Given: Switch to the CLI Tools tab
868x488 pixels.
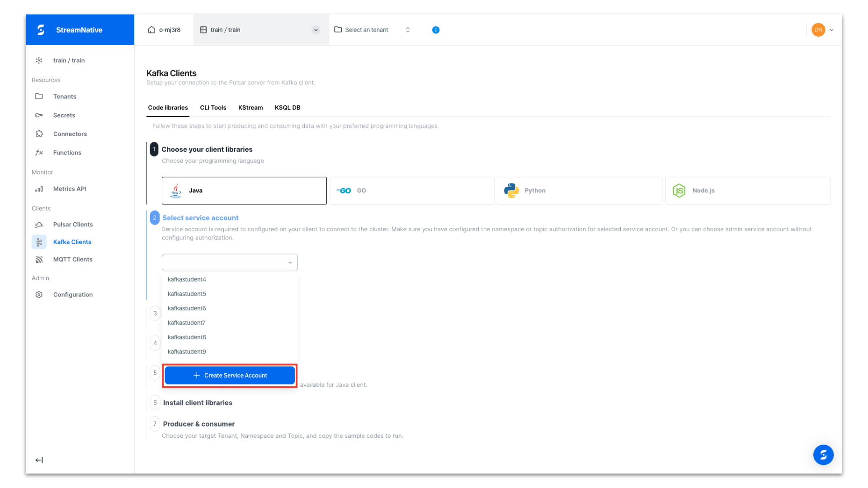Looking at the screenshot, I should point(213,108).
